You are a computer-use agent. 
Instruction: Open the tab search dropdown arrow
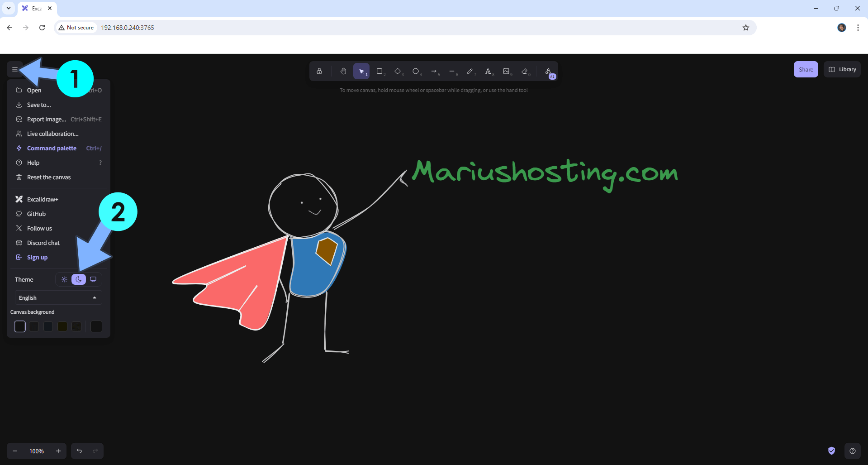[9, 8]
